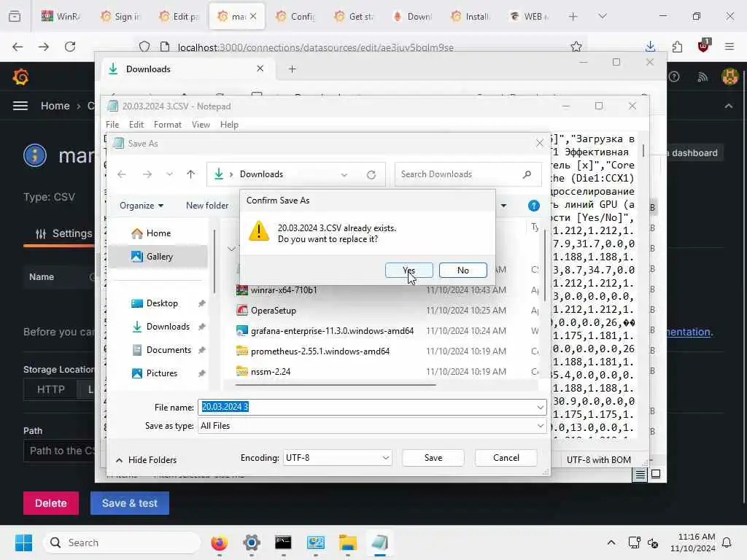747x560 pixels.
Task: Click the Grafana Delete button
Action: [51, 503]
